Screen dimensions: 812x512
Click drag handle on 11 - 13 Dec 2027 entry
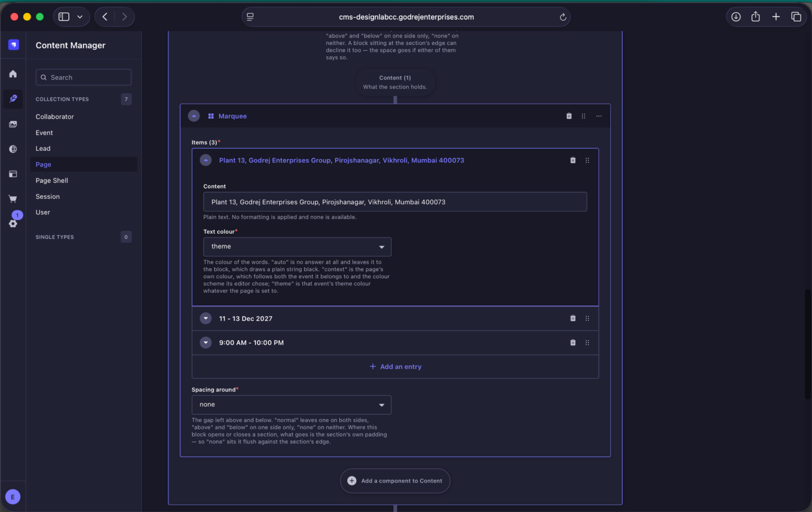click(587, 318)
